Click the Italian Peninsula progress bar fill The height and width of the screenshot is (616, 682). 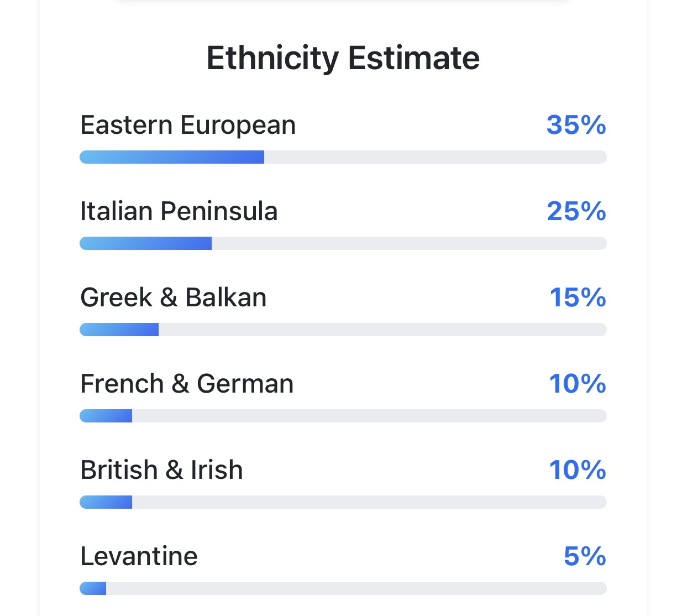pos(145,243)
